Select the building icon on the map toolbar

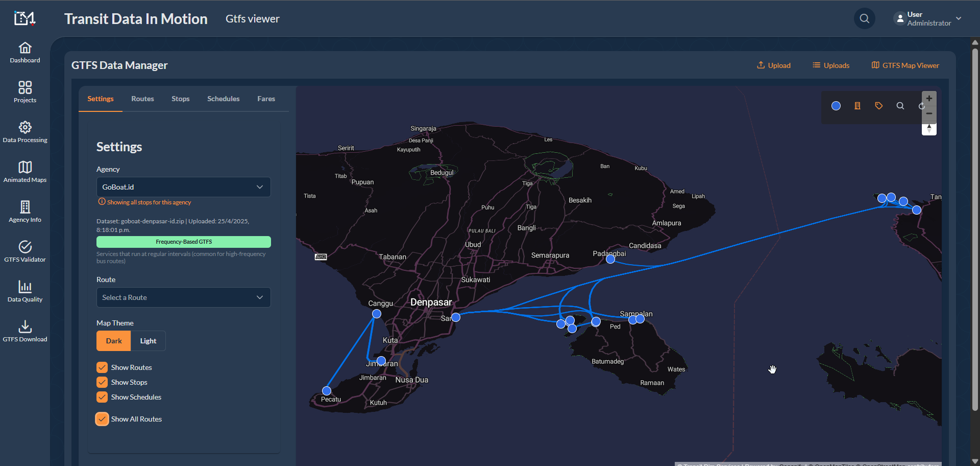coord(857,106)
